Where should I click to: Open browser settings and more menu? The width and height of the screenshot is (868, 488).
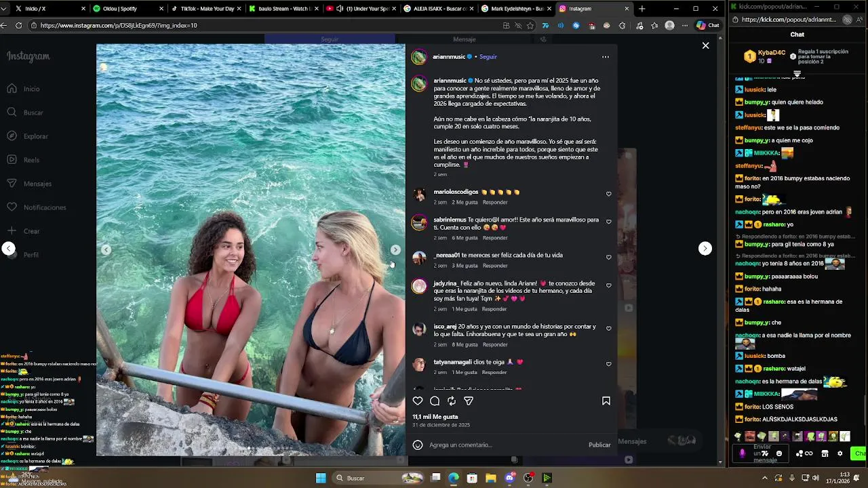(x=684, y=25)
